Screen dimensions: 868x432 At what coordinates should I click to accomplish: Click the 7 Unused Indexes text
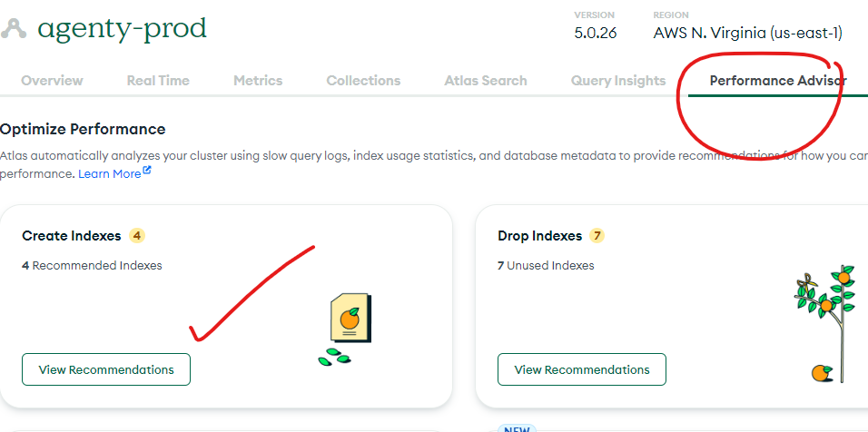pyautogui.click(x=546, y=266)
